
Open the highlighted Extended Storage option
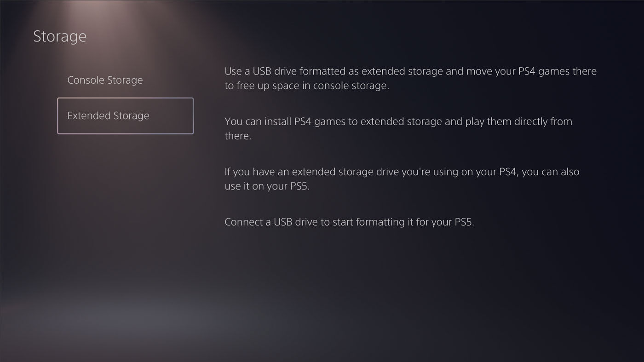tap(125, 116)
